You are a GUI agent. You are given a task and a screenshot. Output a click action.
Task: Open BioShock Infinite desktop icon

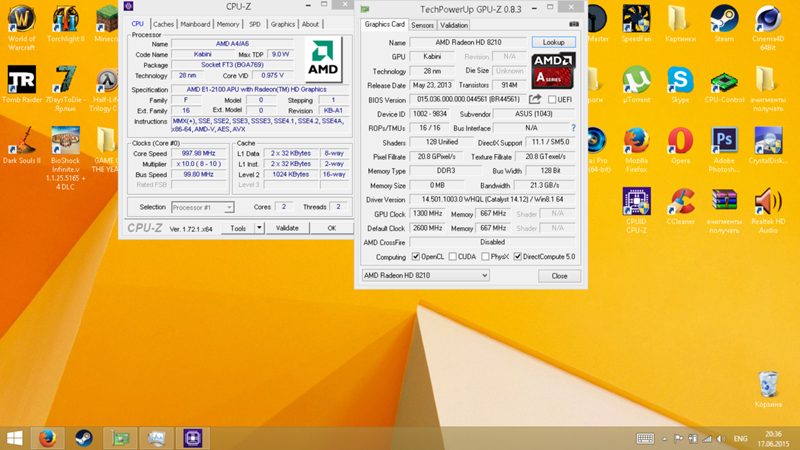(x=65, y=158)
